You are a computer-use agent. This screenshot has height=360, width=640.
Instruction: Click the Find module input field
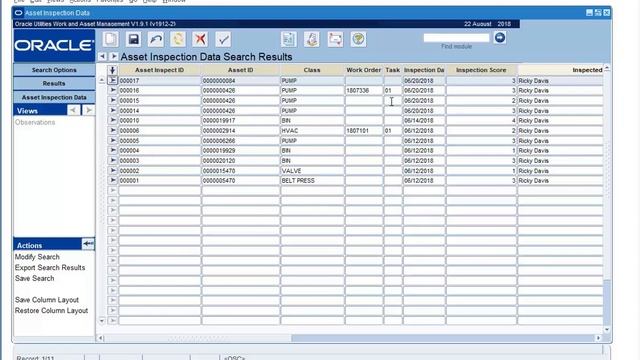(x=456, y=38)
